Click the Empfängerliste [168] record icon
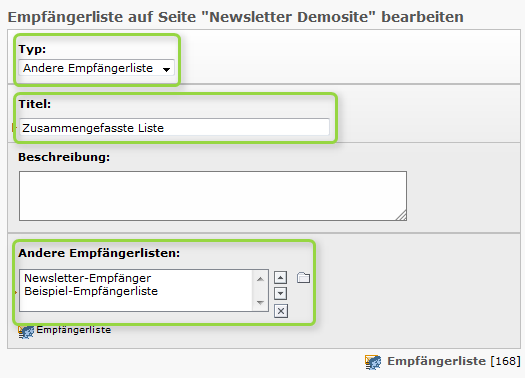Image resolution: width=525 pixels, height=378 pixels. click(373, 362)
